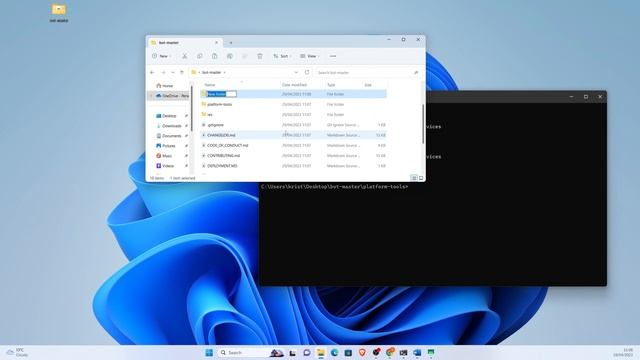Open Word from the taskbar
The height and width of the screenshot is (360, 640).
(417, 353)
